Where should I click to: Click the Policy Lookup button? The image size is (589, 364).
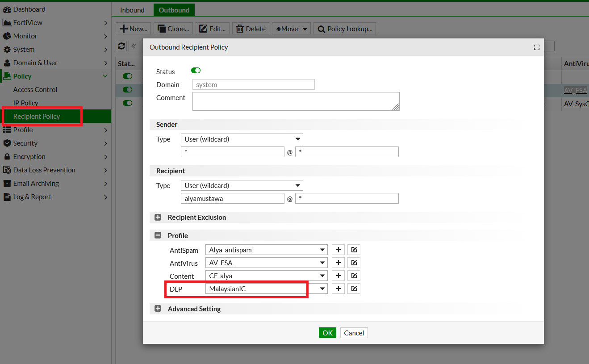coord(345,29)
